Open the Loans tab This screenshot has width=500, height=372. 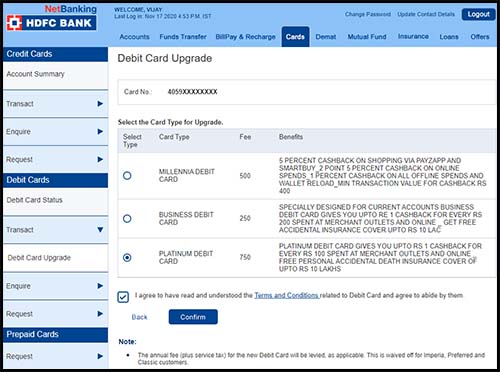pyautogui.click(x=449, y=37)
